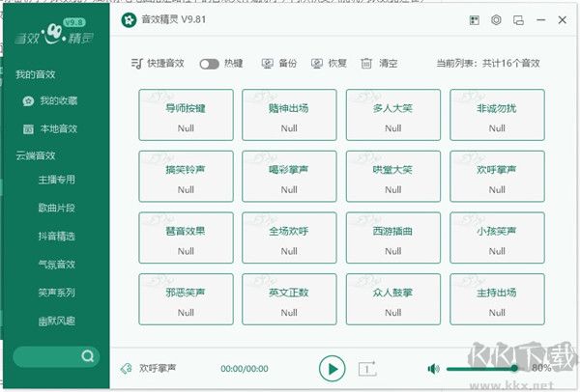Play the 邪恶笑声 sound tile
The height and width of the screenshot is (392, 580).
186,299
